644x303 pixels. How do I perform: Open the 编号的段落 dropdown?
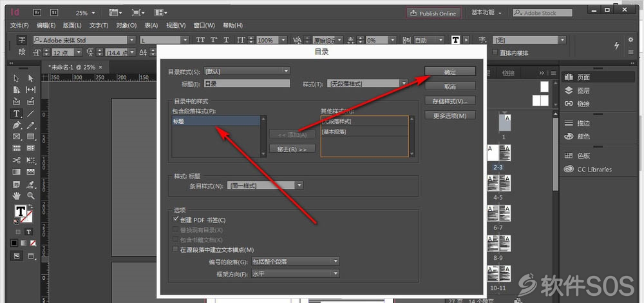(296, 261)
